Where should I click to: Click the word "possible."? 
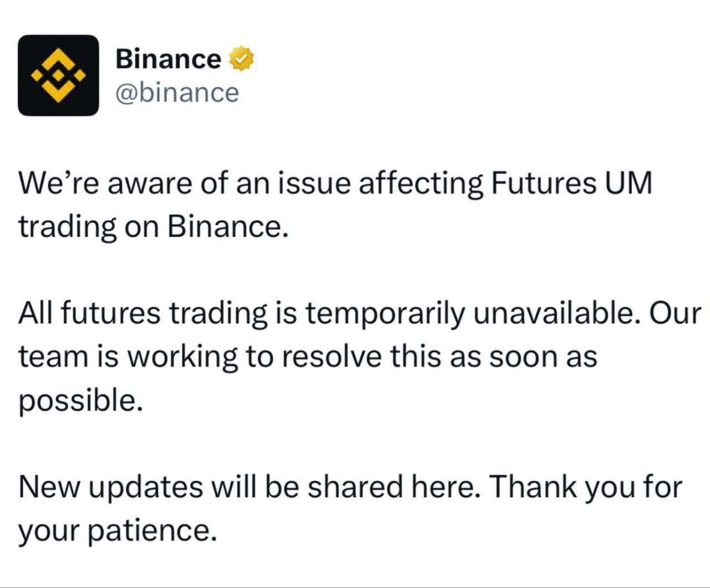pyautogui.click(x=81, y=401)
